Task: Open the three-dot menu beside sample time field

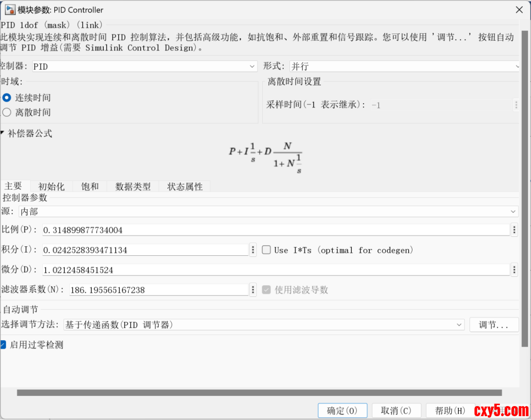Action: 516,105
